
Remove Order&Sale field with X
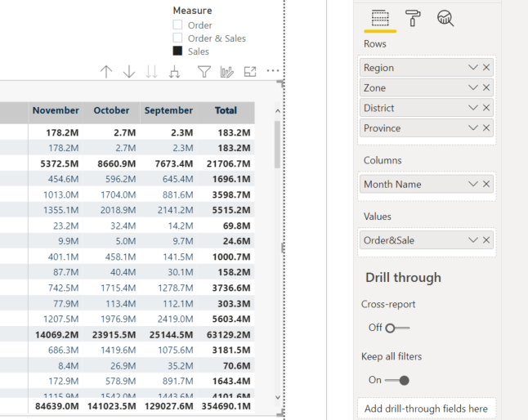[x=486, y=240]
